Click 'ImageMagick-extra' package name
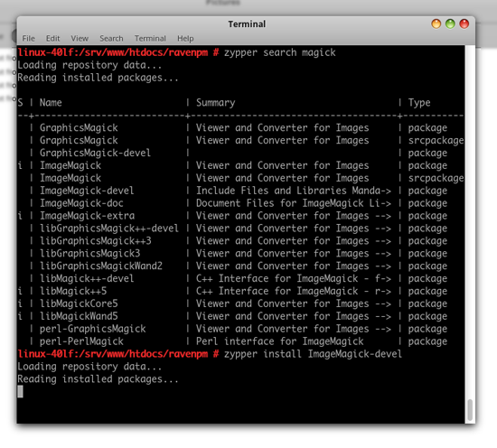This screenshot has width=497, height=448. coord(87,216)
